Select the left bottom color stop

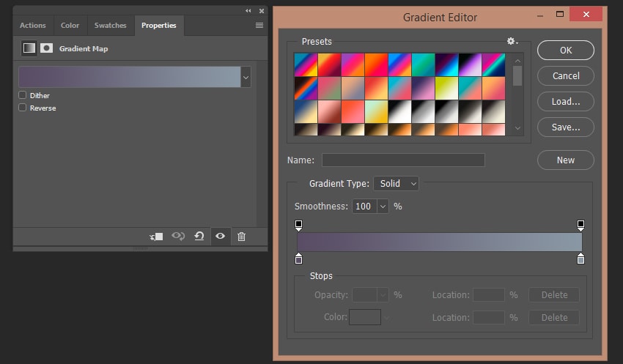[298, 259]
